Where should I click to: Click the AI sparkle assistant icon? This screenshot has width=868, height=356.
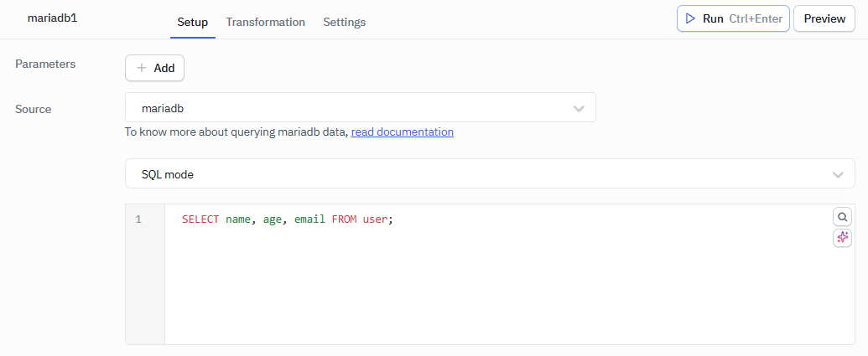coord(842,238)
